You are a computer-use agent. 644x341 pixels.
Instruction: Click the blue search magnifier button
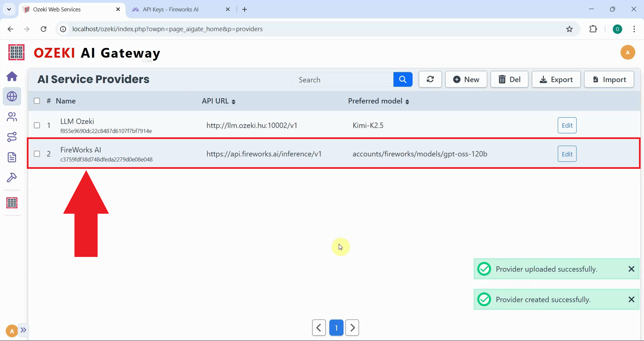(402, 79)
